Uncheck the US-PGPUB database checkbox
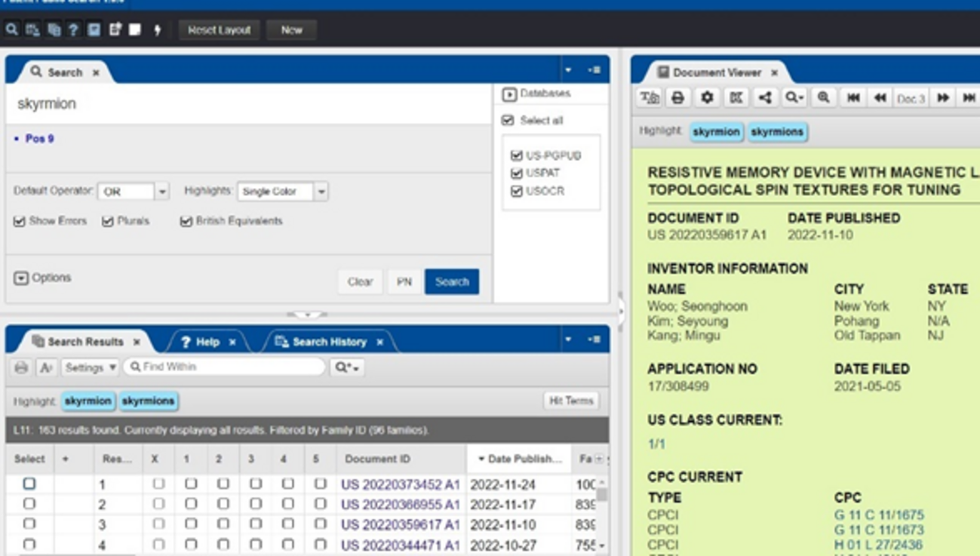 pos(517,155)
